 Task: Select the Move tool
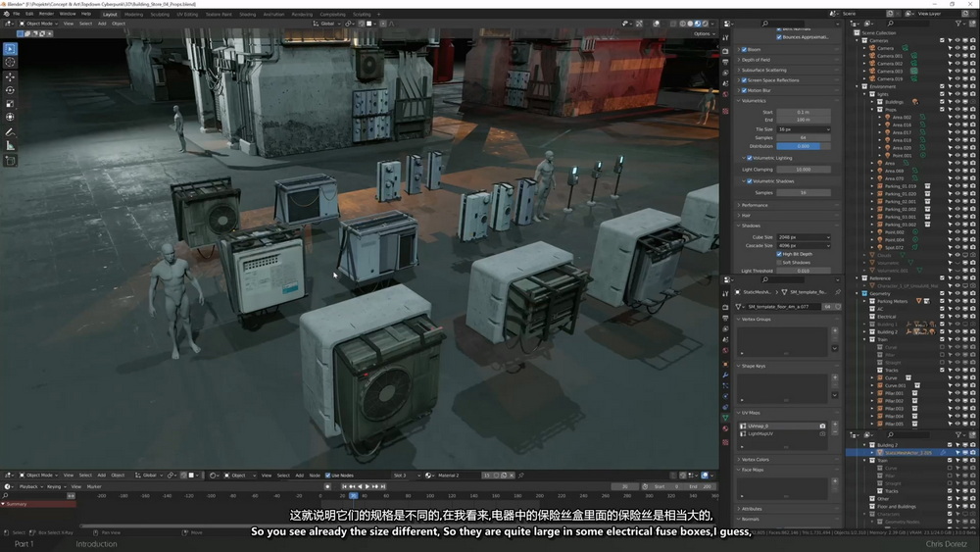10,76
